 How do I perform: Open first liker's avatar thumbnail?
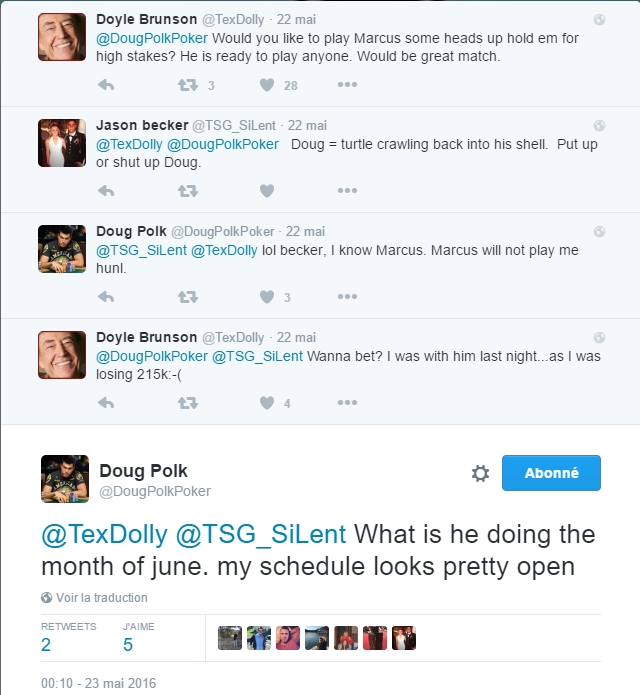229,638
